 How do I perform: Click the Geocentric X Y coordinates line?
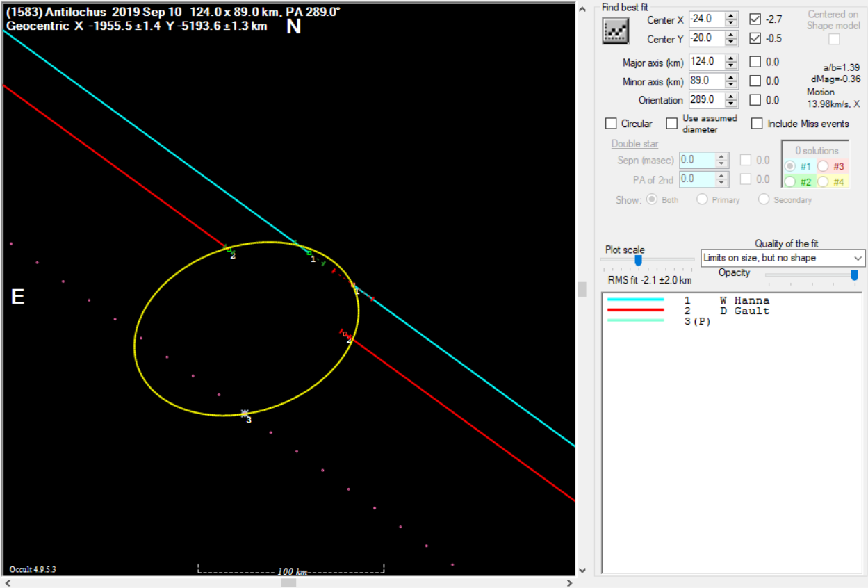pos(136,26)
